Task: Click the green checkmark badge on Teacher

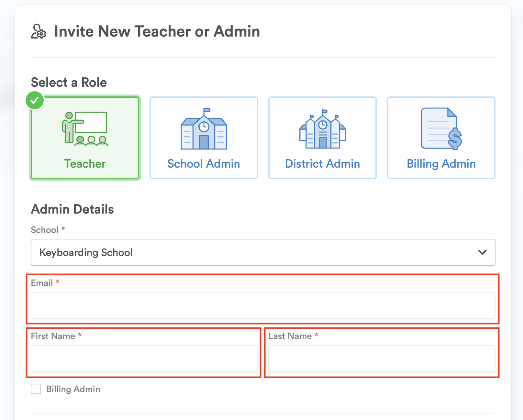Action: [35, 101]
